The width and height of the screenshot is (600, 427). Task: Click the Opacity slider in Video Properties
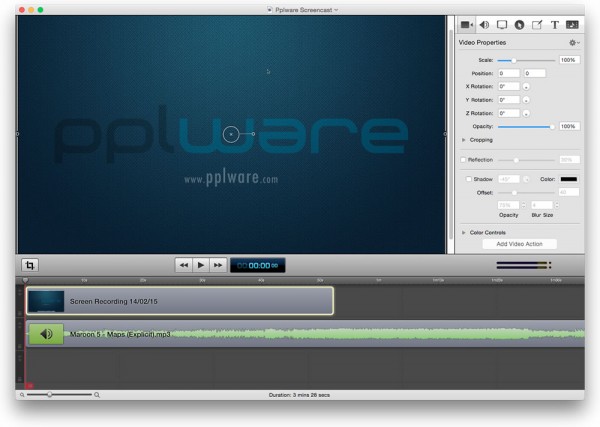coord(526,127)
